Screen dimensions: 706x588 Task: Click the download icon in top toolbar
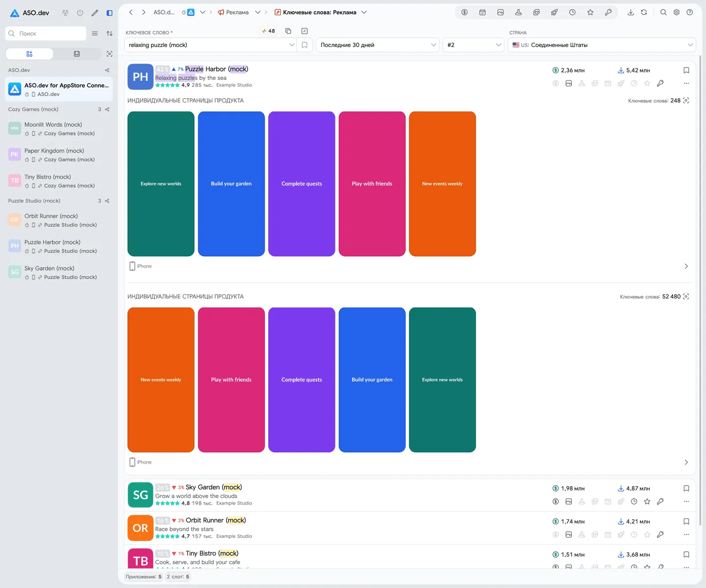630,12
